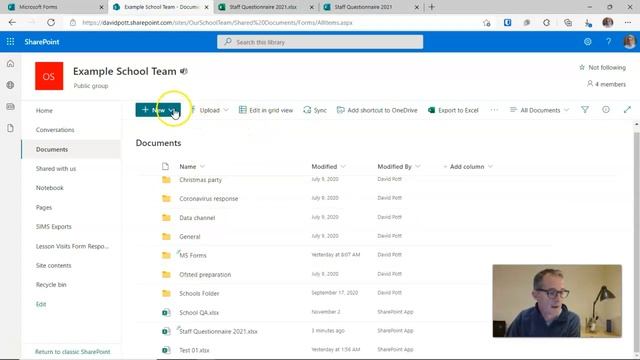This screenshot has width=640, height=360.
Task: Open browser settings and more ellipsis
Action: pyautogui.click(x=628, y=22)
